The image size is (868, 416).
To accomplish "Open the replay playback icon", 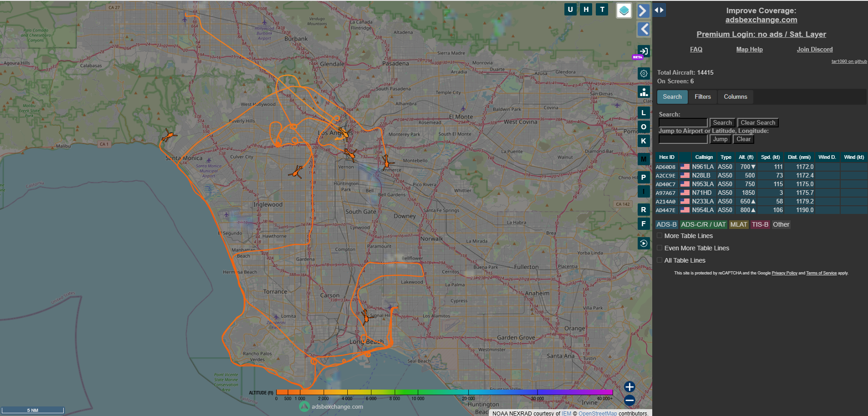I will [644, 244].
